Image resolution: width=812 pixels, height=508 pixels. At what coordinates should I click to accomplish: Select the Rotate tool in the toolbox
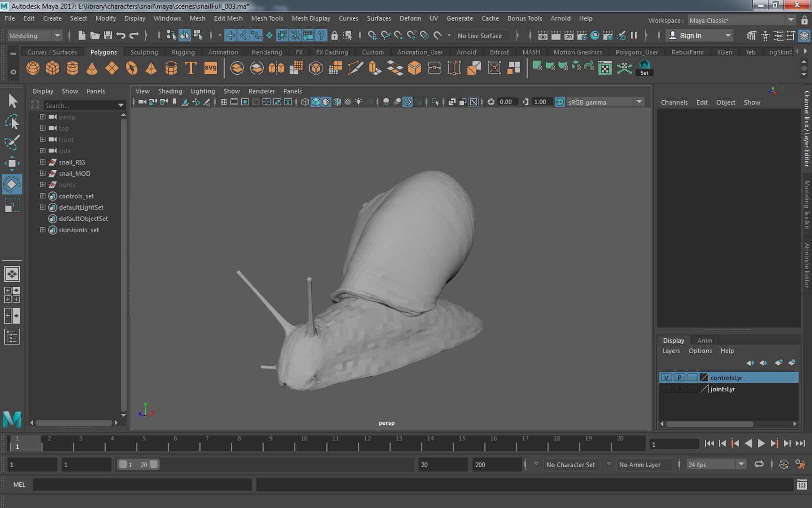coord(12,184)
